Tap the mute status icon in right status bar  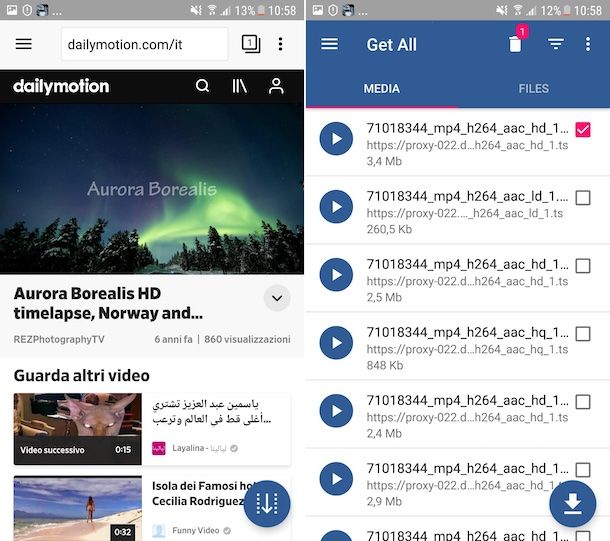502,10
